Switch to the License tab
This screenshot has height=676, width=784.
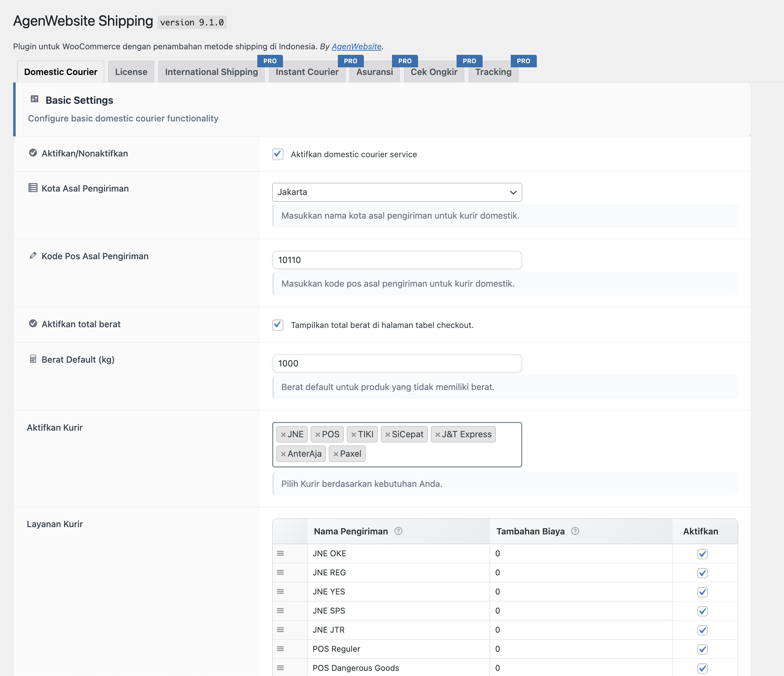pos(131,72)
